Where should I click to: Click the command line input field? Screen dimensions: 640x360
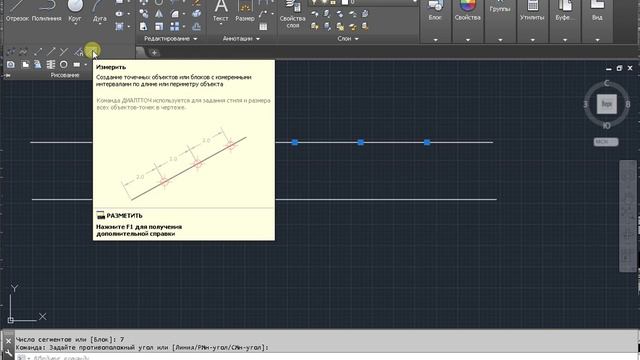coord(327,357)
